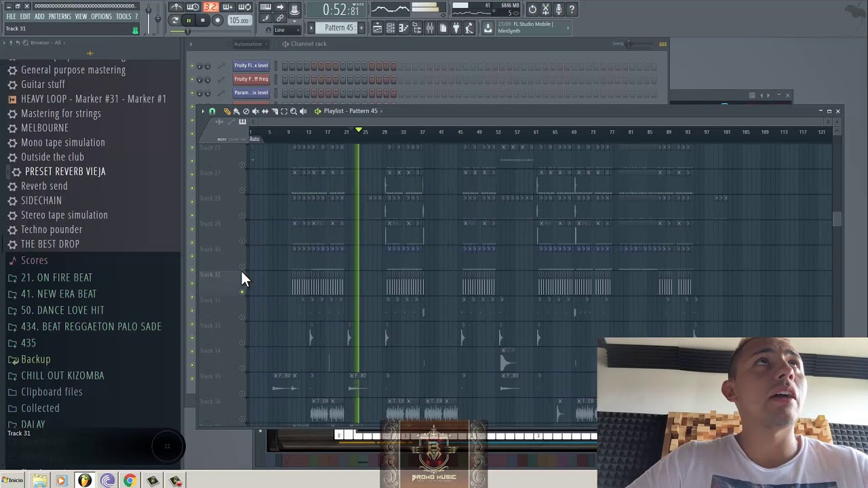Open the ADD menu
This screenshot has width=868, height=488.
point(39,16)
